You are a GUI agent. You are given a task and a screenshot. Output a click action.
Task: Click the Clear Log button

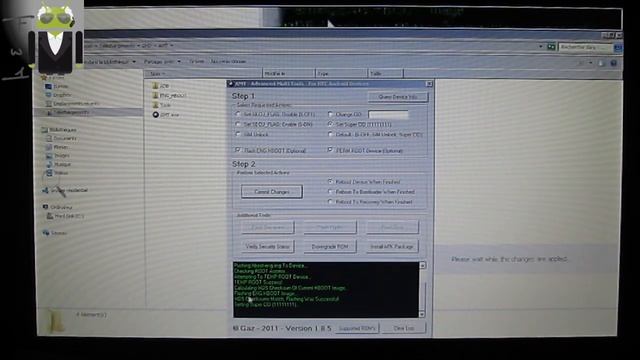(x=404, y=328)
